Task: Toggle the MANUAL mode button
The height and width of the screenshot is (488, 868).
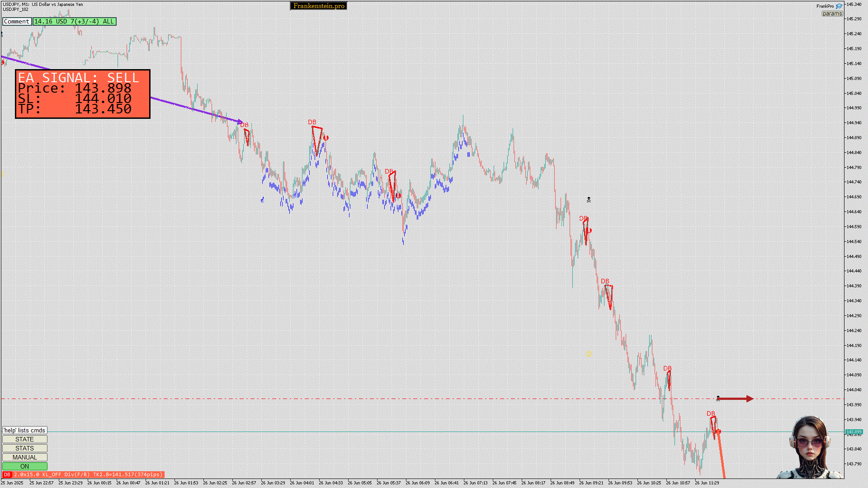Action: click(24, 457)
